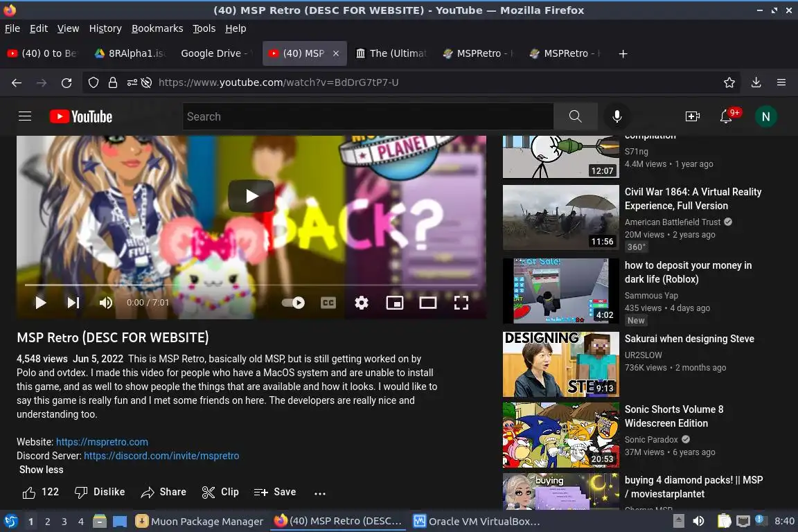Open Sakurai when designing Steve video

689,339
